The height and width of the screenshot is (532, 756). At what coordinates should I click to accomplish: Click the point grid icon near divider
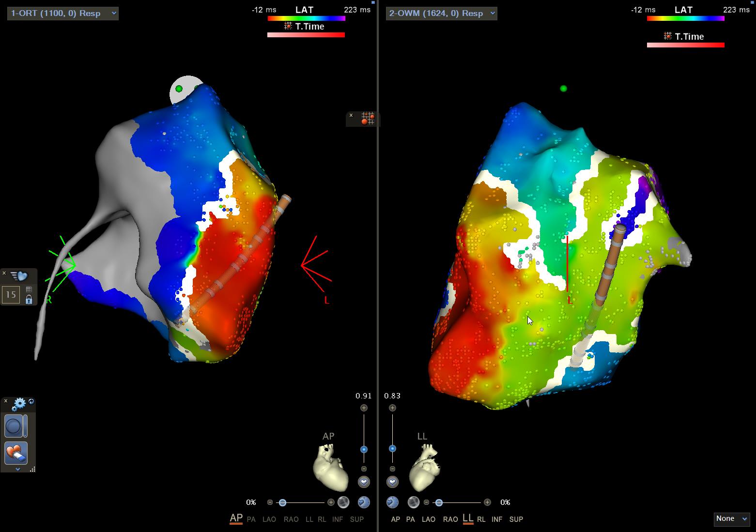click(x=368, y=119)
